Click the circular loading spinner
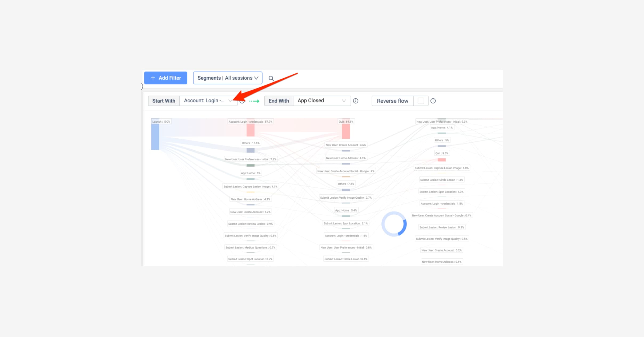 click(x=394, y=224)
